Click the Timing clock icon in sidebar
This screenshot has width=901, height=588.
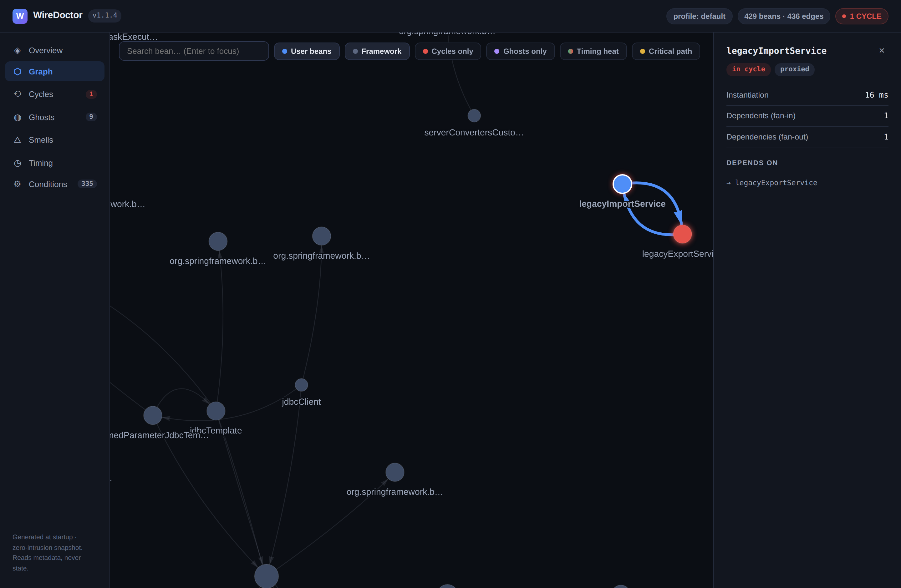tap(18, 163)
